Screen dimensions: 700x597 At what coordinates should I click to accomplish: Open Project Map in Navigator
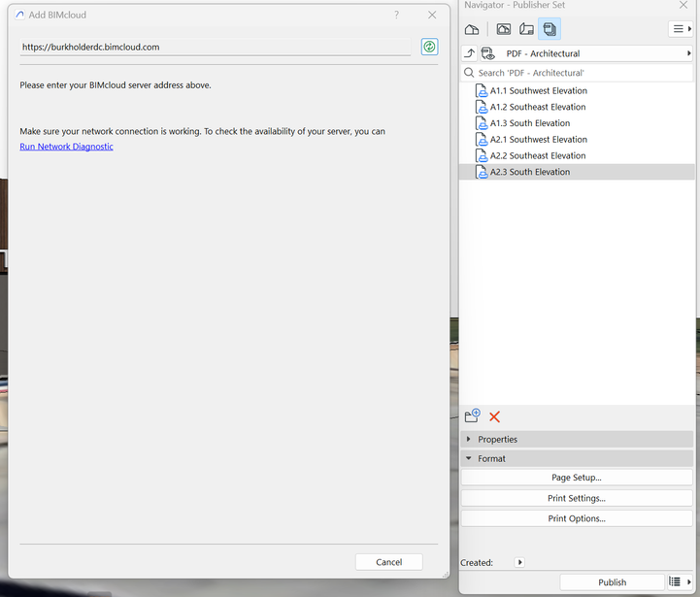point(472,29)
